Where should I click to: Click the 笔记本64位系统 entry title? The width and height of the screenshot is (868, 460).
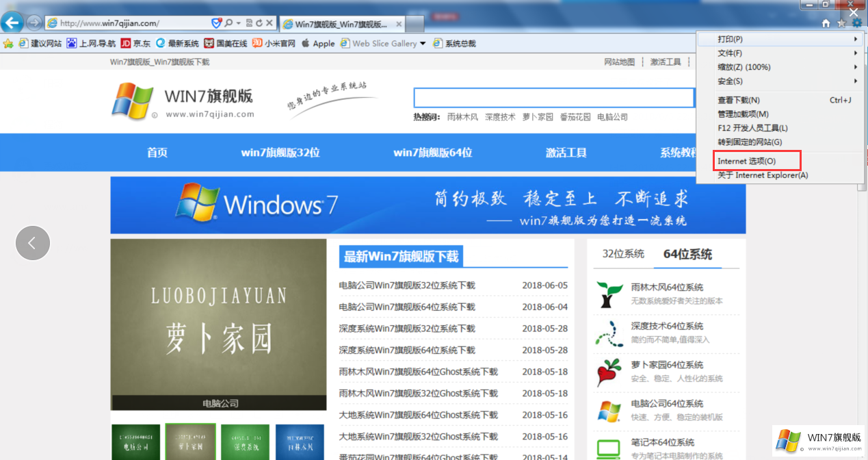click(x=663, y=443)
